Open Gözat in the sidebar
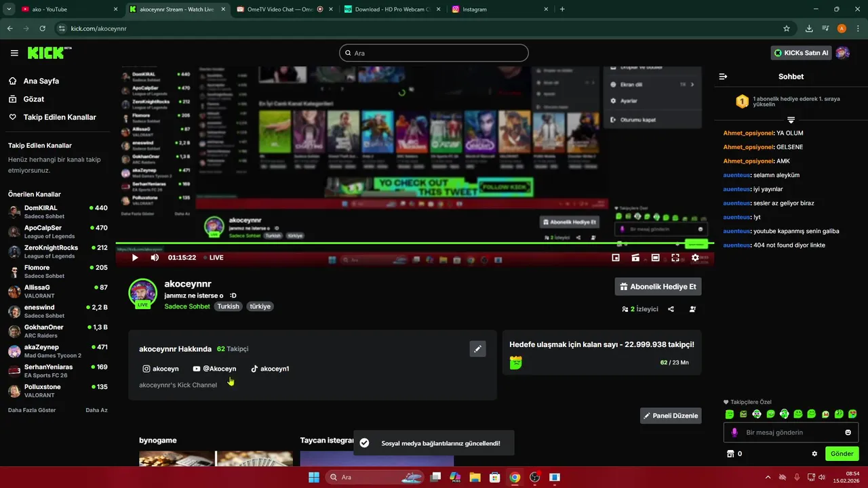The height and width of the screenshot is (488, 868). [26, 99]
